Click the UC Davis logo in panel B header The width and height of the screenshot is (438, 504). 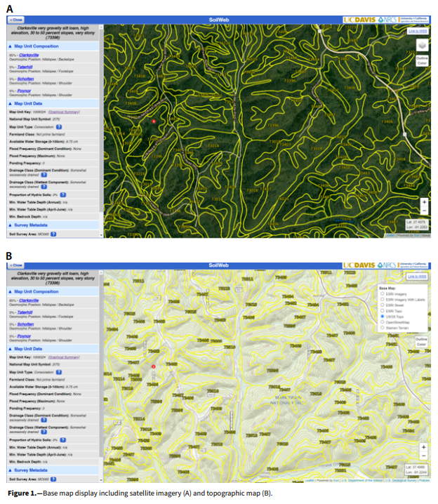[359, 265]
